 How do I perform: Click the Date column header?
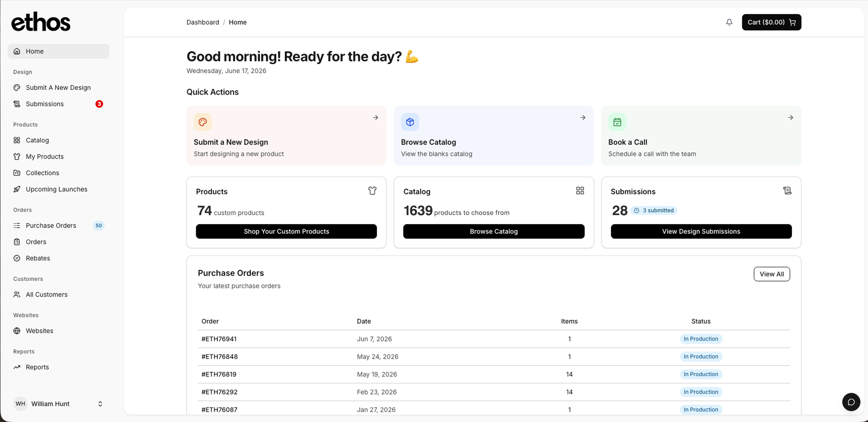[x=364, y=321]
